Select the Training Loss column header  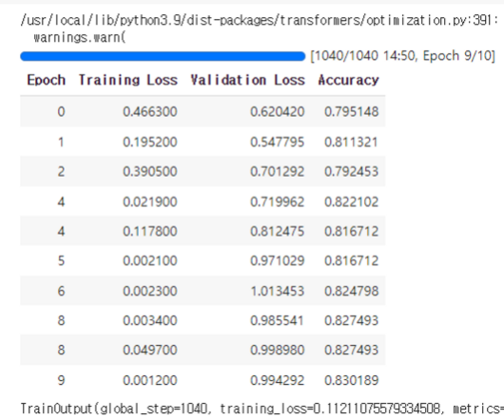[x=128, y=80]
